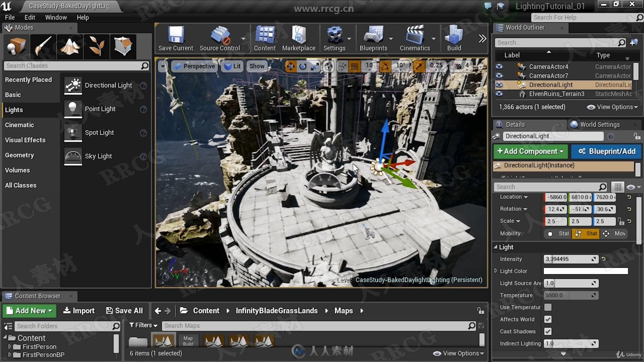This screenshot has width=644, height=362.
Task: Open the Lit view mode dropdown
Action: tap(232, 66)
